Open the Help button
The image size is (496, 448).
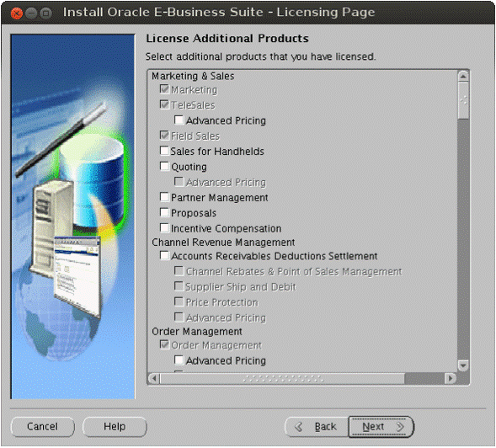tap(115, 427)
